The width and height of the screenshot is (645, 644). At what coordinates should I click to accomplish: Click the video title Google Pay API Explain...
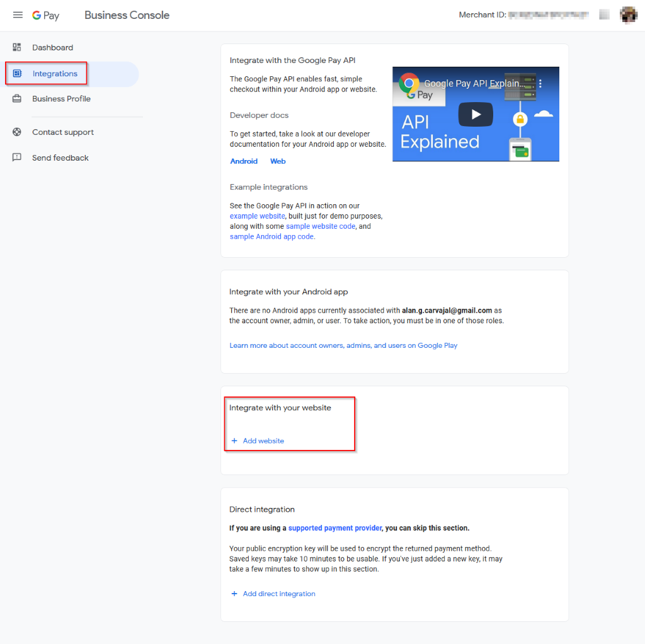tap(474, 84)
